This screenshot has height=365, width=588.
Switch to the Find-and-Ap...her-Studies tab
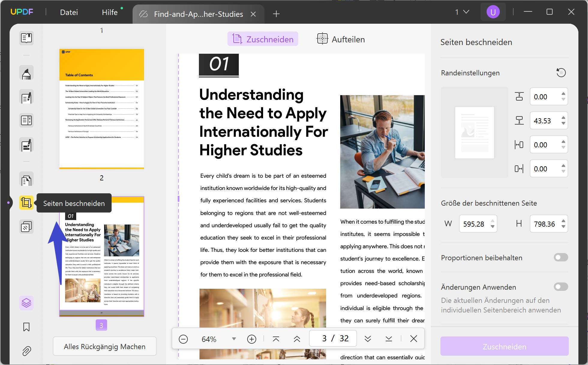pyautogui.click(x=198, y=14)
